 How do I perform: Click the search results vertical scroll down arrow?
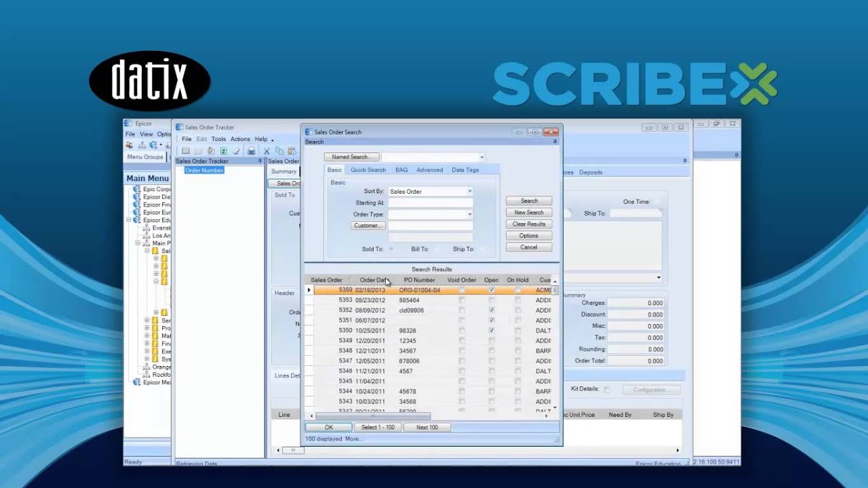coord(555,408)
